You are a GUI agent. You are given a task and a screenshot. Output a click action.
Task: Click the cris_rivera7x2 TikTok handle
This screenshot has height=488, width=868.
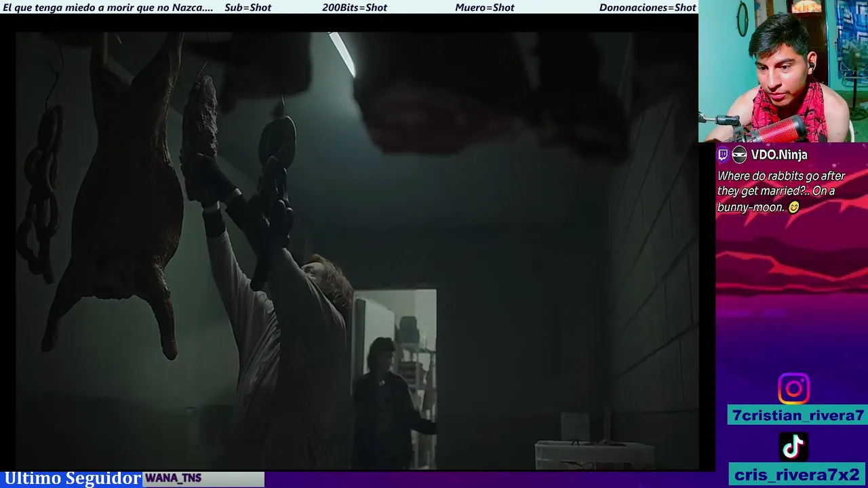pos(797,474)
